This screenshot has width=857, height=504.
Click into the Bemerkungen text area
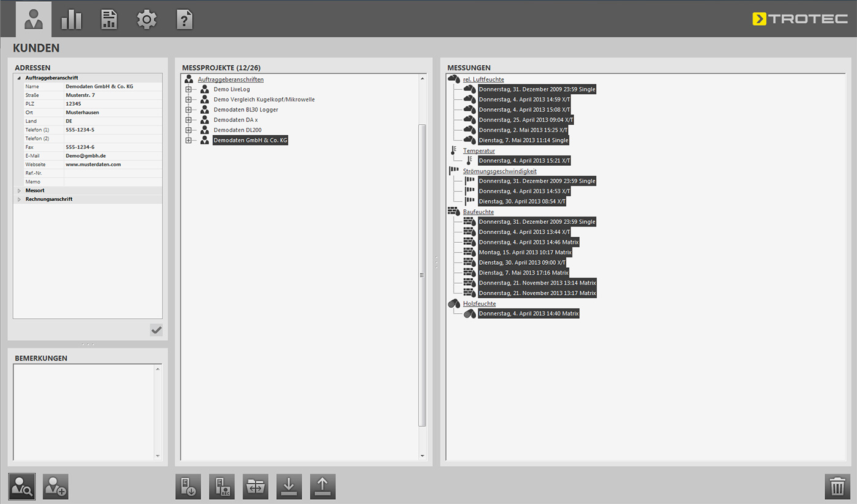(x=84, y=412)
